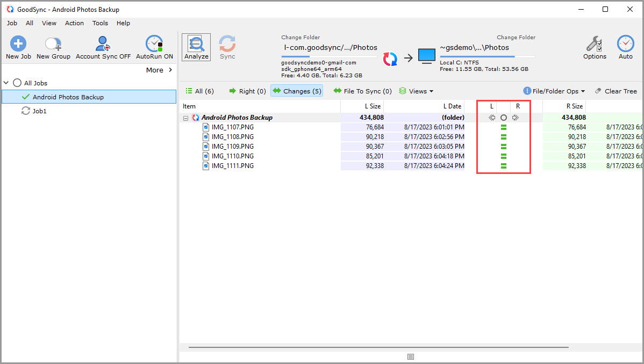Screen dimensions: 644x364
Task: Collapse the All Jobs tree arrow
Action: [x=6, y=83]
